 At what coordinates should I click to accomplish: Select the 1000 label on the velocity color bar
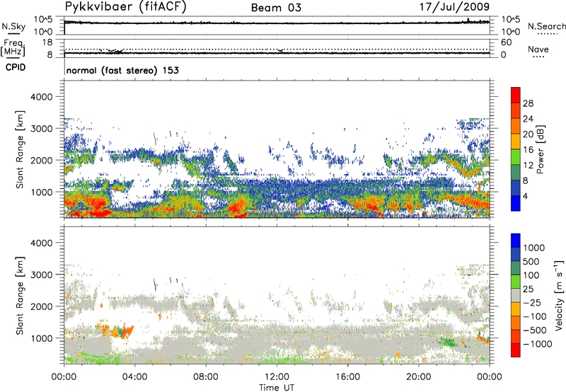pos(534,248)
